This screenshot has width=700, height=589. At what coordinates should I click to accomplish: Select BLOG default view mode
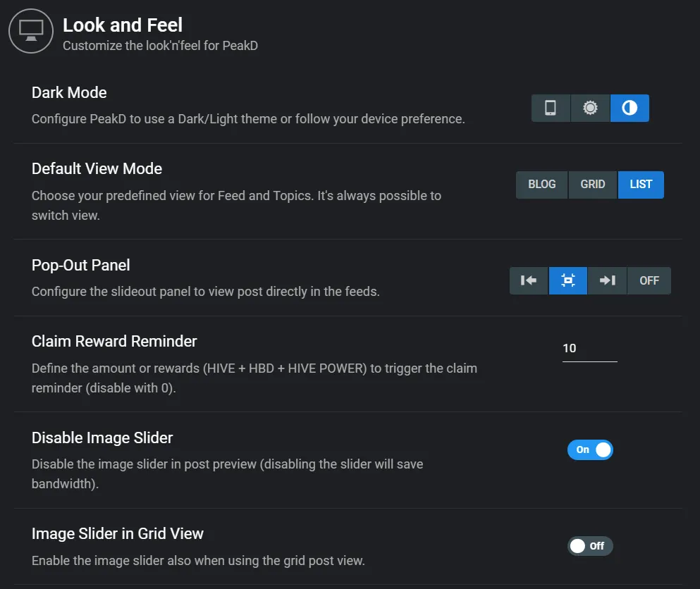click(542, 185)
